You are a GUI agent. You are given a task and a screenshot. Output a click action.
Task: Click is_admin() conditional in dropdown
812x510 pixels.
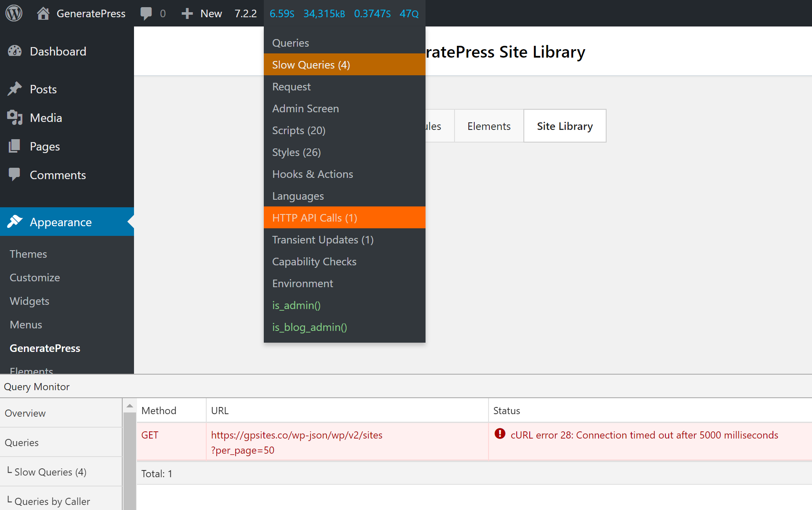click(344, 305)
